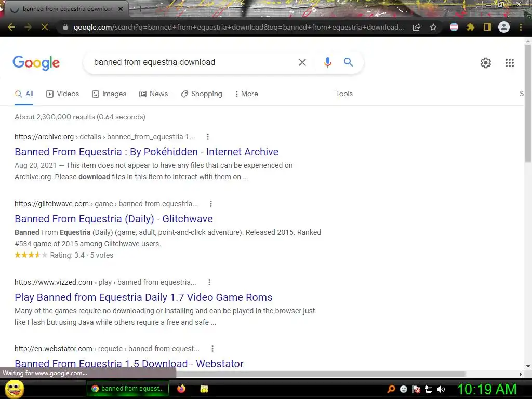Click the round white tray icon

tap(403, 389)
